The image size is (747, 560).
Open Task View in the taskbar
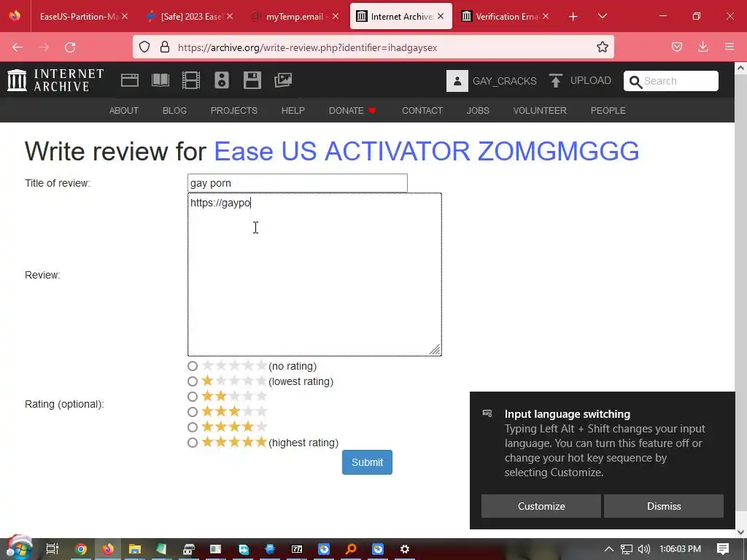(x=52, y=549)
